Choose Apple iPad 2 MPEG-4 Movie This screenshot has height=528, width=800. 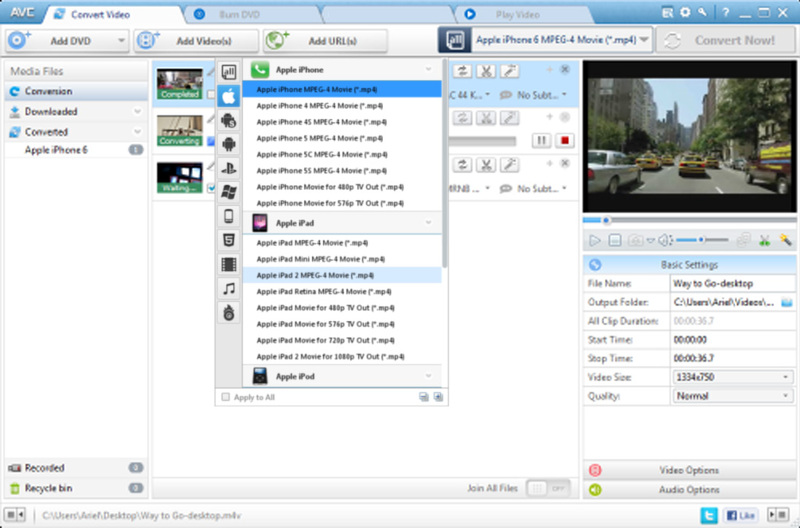point(342,275)
